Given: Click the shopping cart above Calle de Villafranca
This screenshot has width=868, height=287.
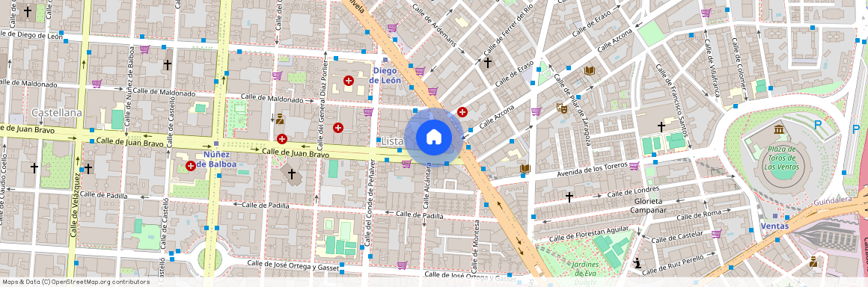Looking at the screenshot, I should click(x=706, y=13).
